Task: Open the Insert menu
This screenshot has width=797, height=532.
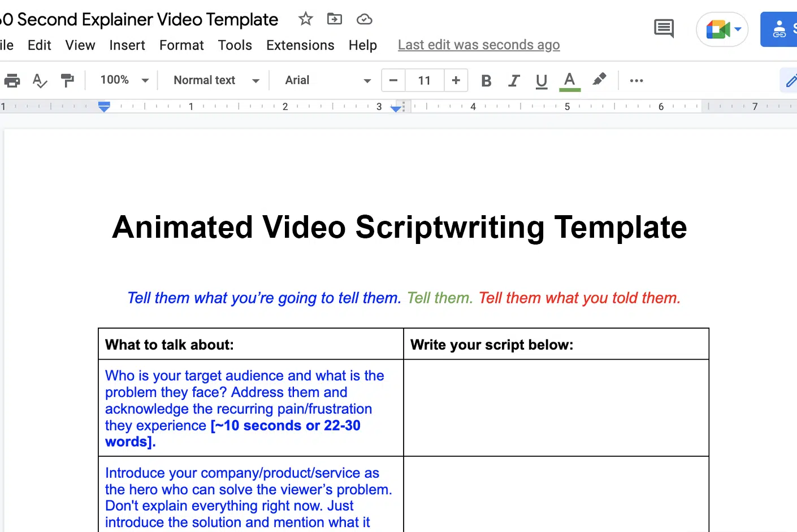Action: (127, 45)
